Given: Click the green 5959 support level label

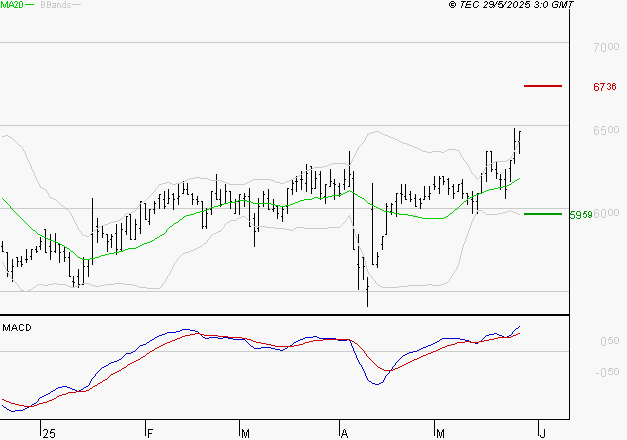Looking at the screenshot, I should pyautogui.click(x=581, y=215).
